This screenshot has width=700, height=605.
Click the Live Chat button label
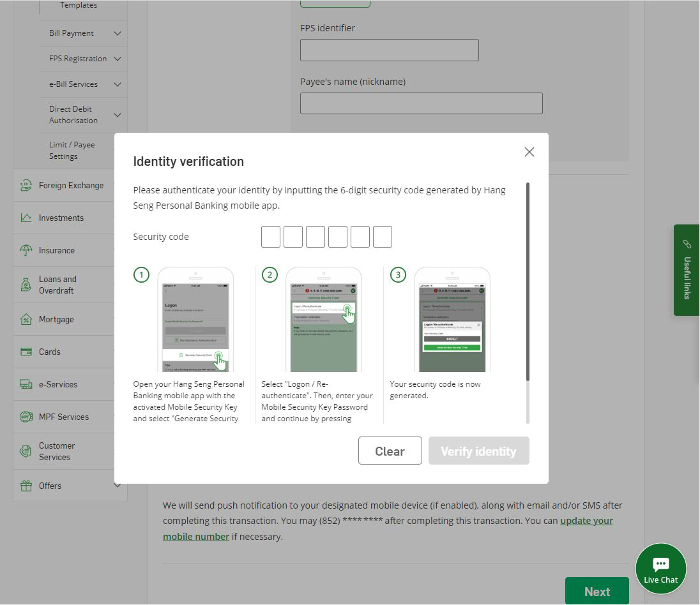tap(660, 579)
